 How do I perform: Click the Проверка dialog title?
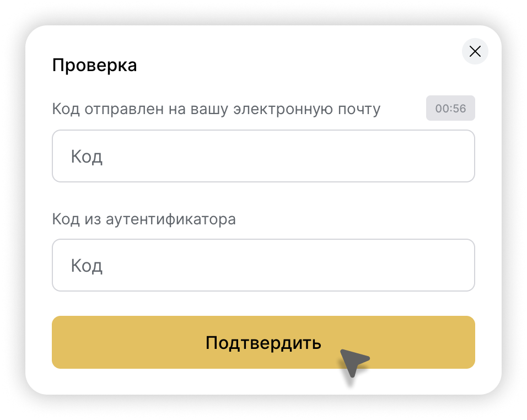point(94,65)
